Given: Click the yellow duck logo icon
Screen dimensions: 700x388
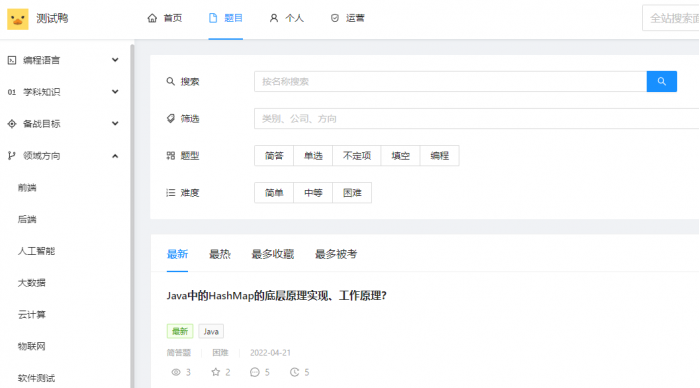Looking at the screenshot, I should [x=18, y=19].
